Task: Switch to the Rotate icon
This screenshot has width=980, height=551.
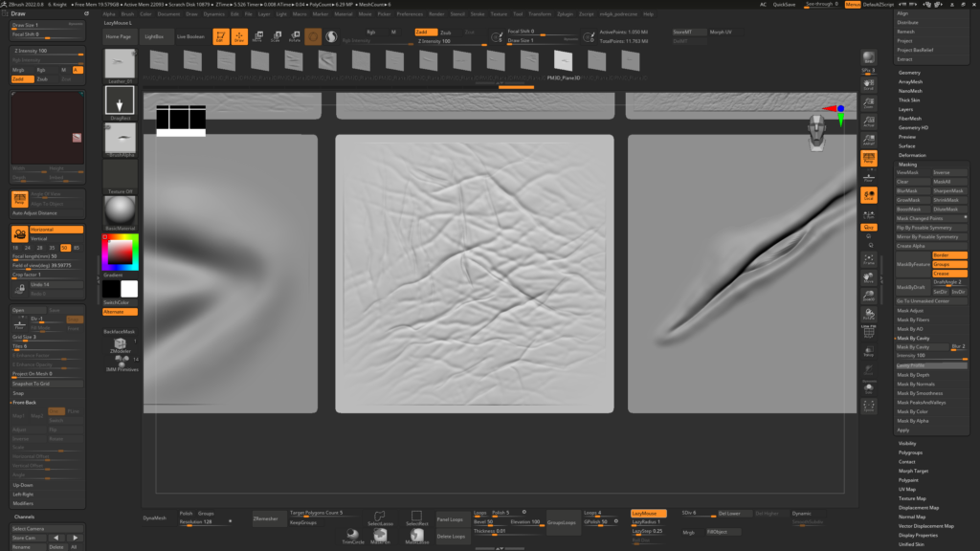Action: [295, 36]
